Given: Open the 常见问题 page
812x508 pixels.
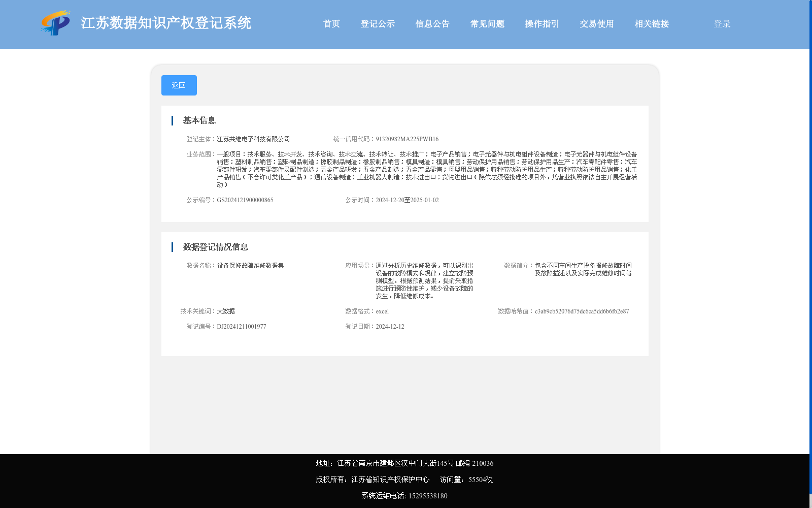Looking at the screenshot, I should 487,24.
